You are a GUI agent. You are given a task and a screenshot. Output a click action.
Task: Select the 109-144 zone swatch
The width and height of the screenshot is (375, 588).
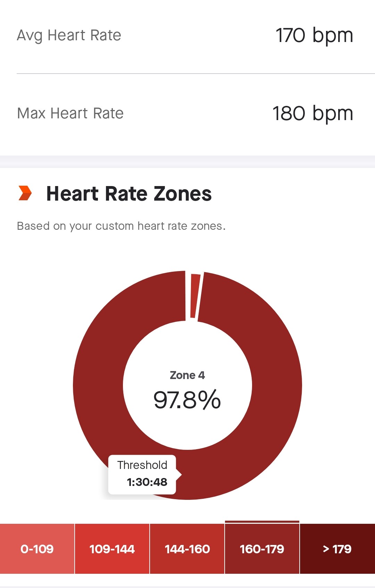(x=112, y=549)
